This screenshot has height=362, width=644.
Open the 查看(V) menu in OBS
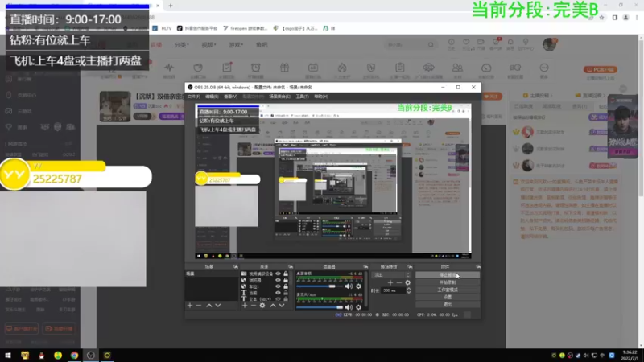(230, 97)
